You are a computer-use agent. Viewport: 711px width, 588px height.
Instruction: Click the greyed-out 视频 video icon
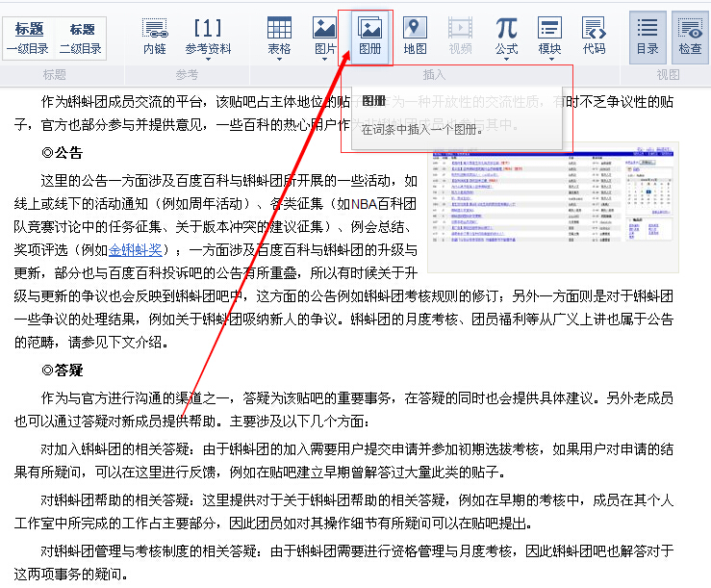[461, 36]
